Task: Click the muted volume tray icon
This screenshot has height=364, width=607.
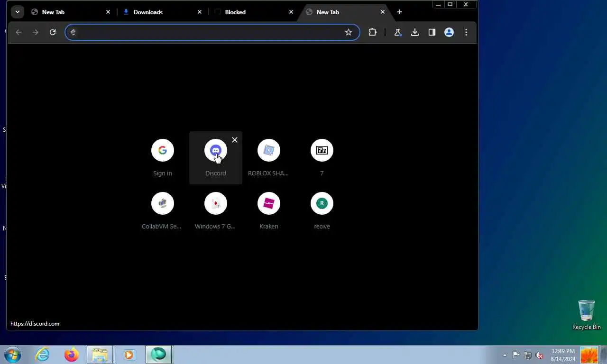Action: (x=539, y=355)
